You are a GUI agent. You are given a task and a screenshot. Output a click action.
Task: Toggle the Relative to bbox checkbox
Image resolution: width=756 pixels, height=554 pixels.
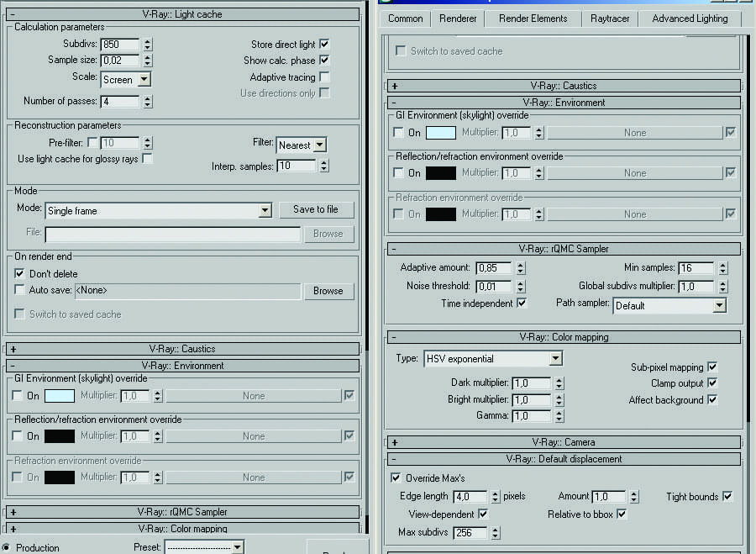(622, 514)
